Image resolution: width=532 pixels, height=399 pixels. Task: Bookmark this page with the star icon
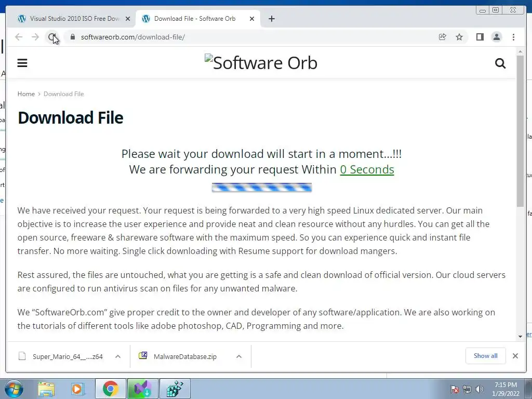click(x=459, y=37)
